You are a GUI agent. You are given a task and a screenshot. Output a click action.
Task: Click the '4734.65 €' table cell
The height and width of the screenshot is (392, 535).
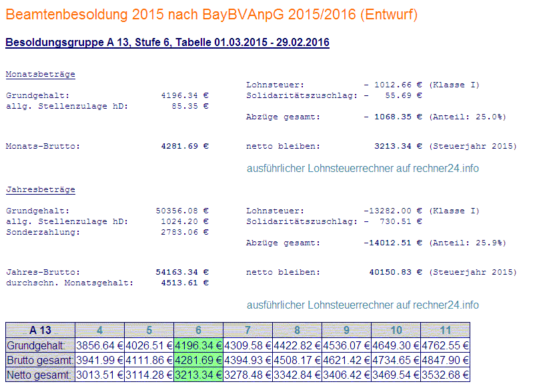pos(396,360)
